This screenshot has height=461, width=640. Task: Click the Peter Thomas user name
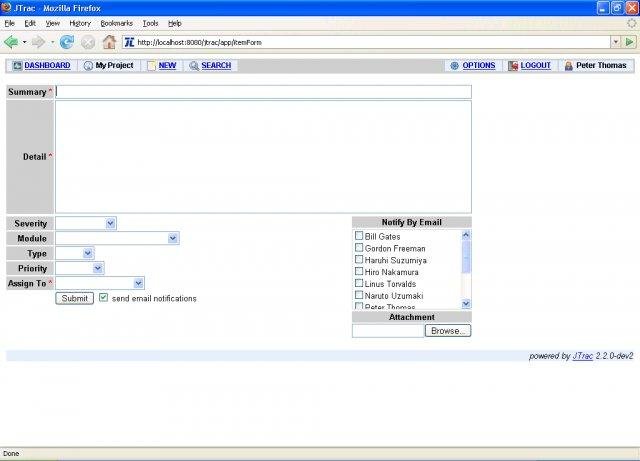[x=601, y=65]
